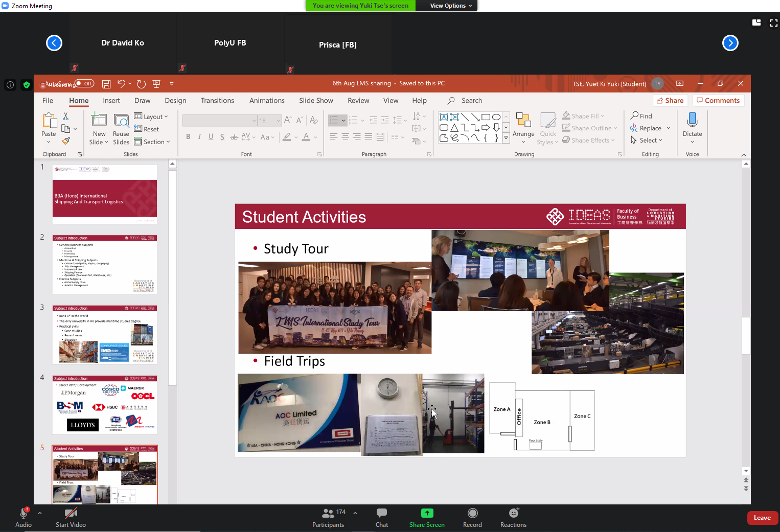Viewport: 780px width, 532px height.
Task: Click the Dictate microphone icon
Action: click(x=692, y=120)
